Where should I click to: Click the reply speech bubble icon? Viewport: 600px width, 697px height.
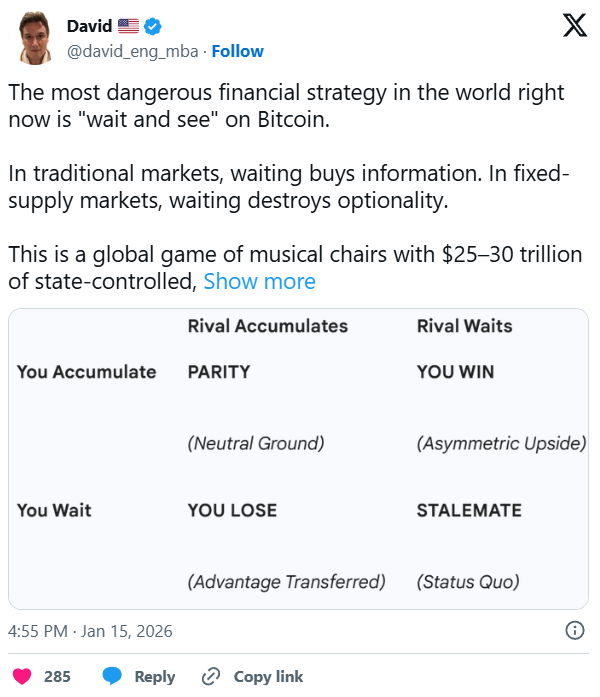[113, 677]
